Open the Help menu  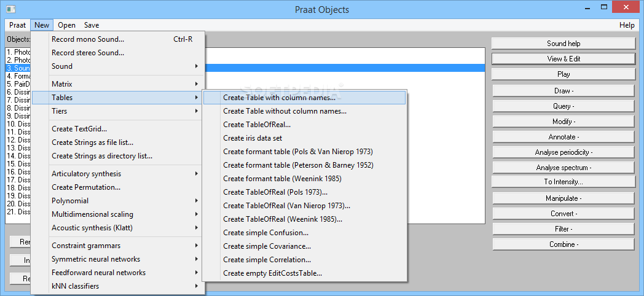tap(627, 25)
